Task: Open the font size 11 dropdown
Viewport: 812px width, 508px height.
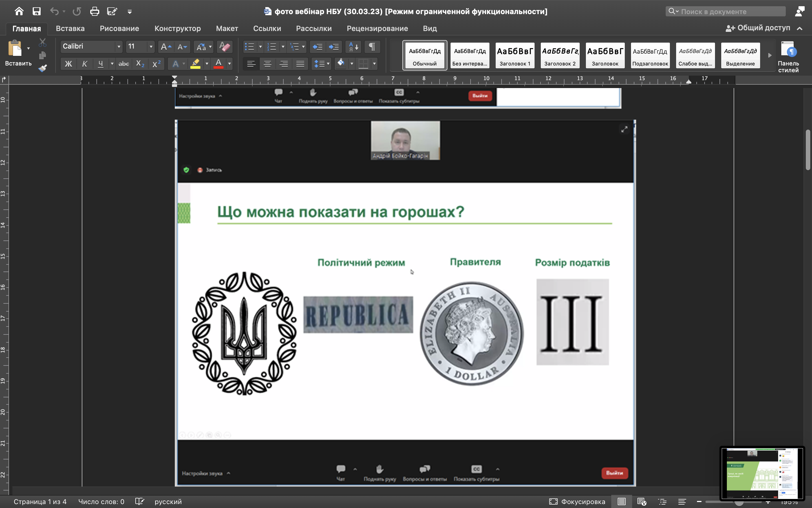Action: [x=151, y=46]
